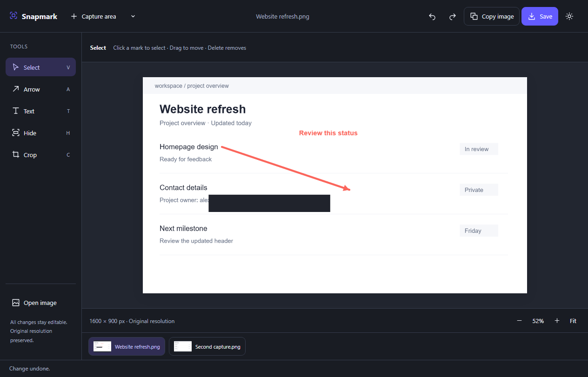Click the Copy image button
The width and height of the screenshot is (588, 377).
coord(492,16)
